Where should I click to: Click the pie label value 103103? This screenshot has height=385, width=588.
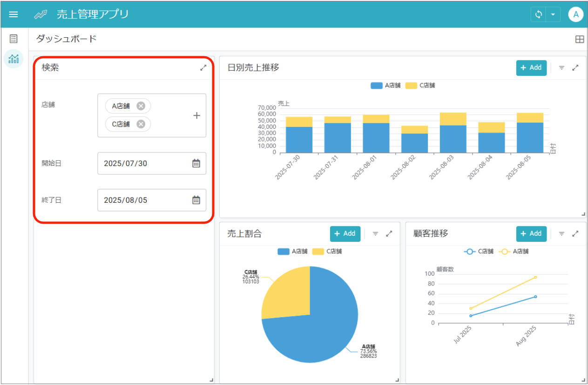point(251,282)
